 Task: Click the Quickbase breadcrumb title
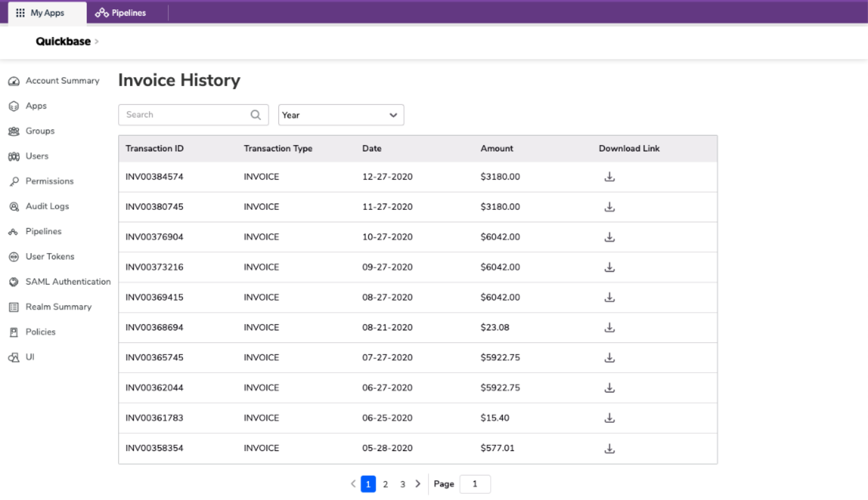(63, 41)
